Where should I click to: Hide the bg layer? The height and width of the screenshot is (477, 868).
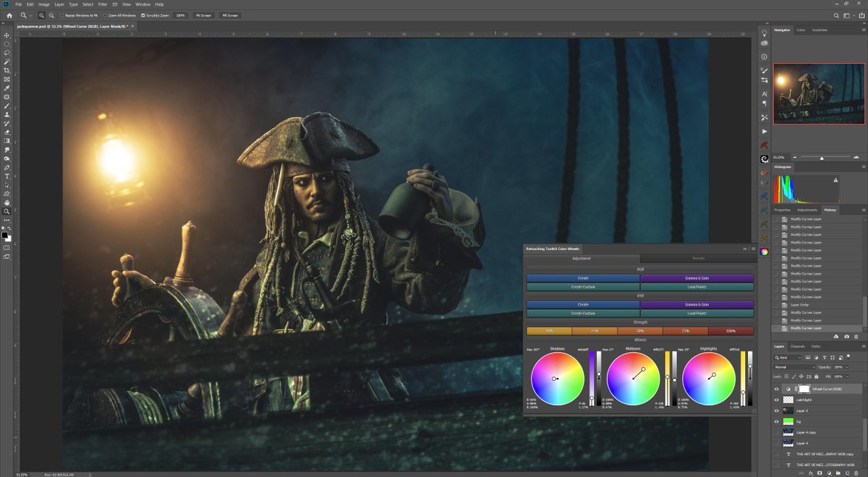click(x=777, y=421)
